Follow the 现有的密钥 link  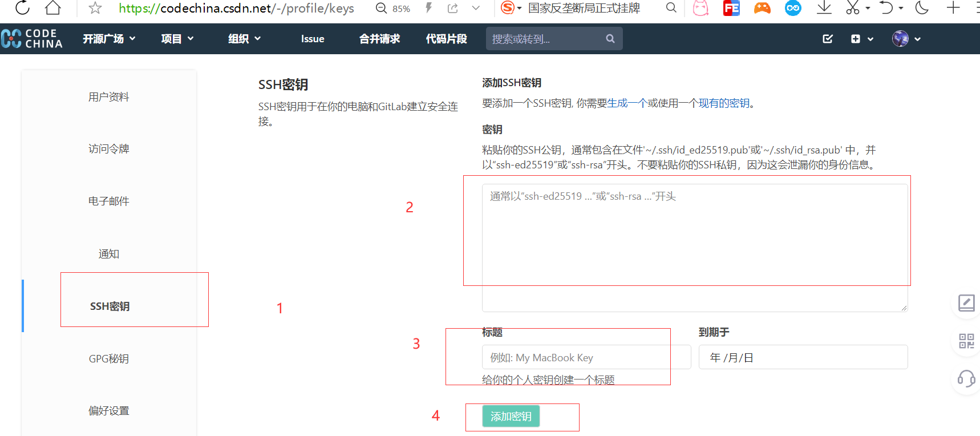coord(724,103)
